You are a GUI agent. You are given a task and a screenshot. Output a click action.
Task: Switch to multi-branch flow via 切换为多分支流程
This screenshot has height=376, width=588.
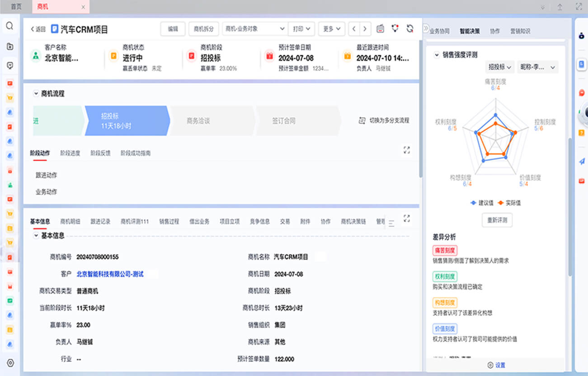point(384,121)
